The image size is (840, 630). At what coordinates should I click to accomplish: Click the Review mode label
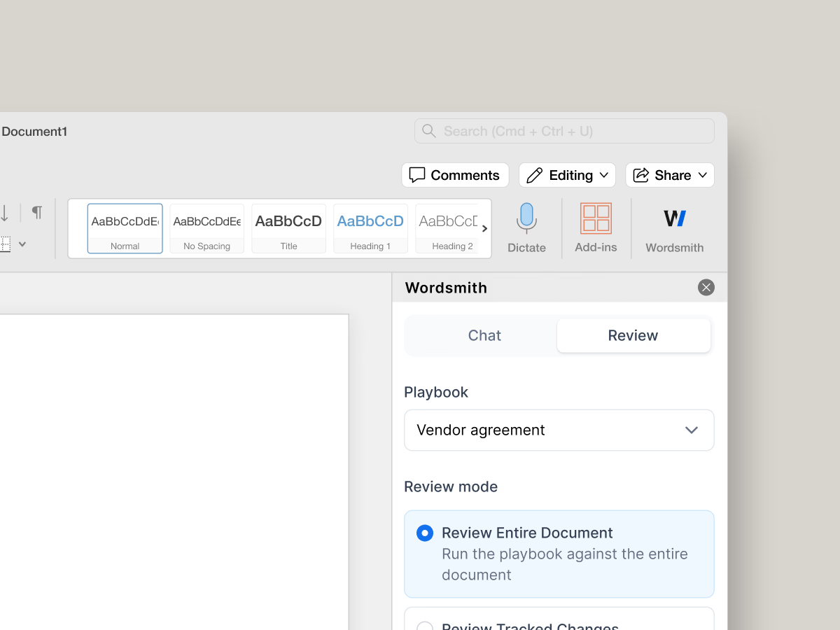[x=451, y=486]
